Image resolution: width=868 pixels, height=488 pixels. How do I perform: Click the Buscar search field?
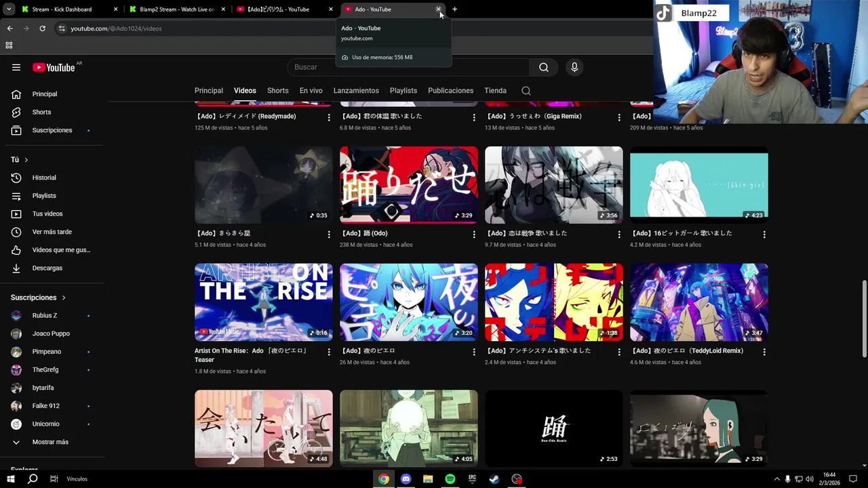click(408, 67)
